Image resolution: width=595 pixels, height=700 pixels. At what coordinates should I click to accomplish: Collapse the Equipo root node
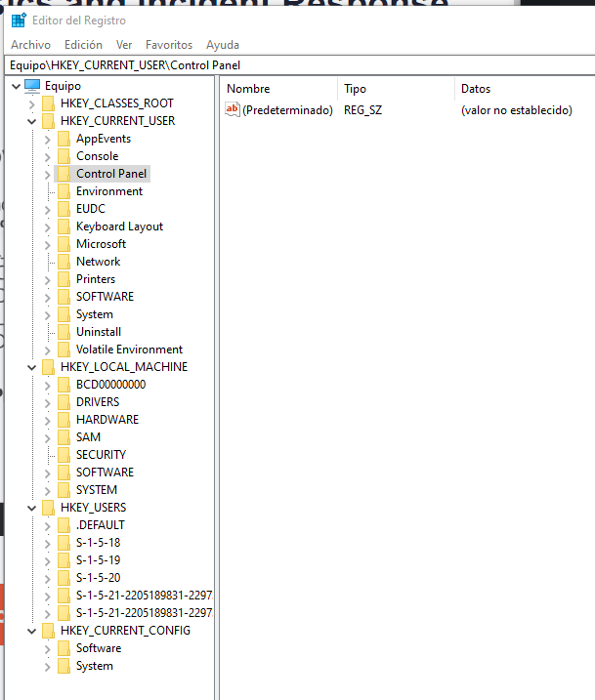(x=16, y=86)
